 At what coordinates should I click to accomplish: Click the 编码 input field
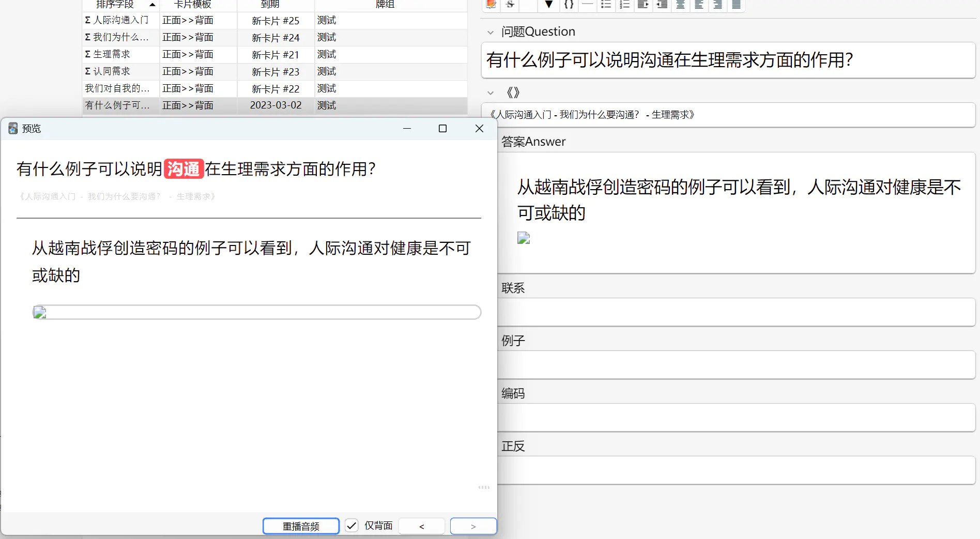736,417
